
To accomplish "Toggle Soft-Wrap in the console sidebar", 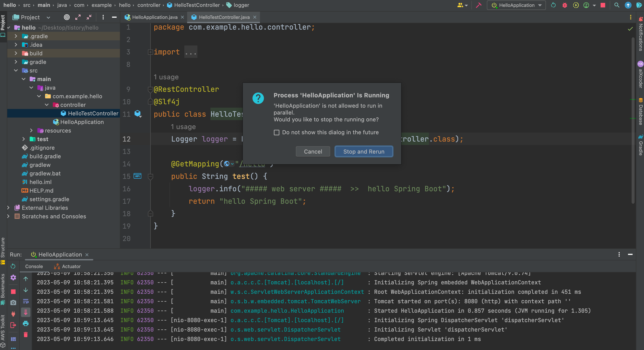I will 25,301.
